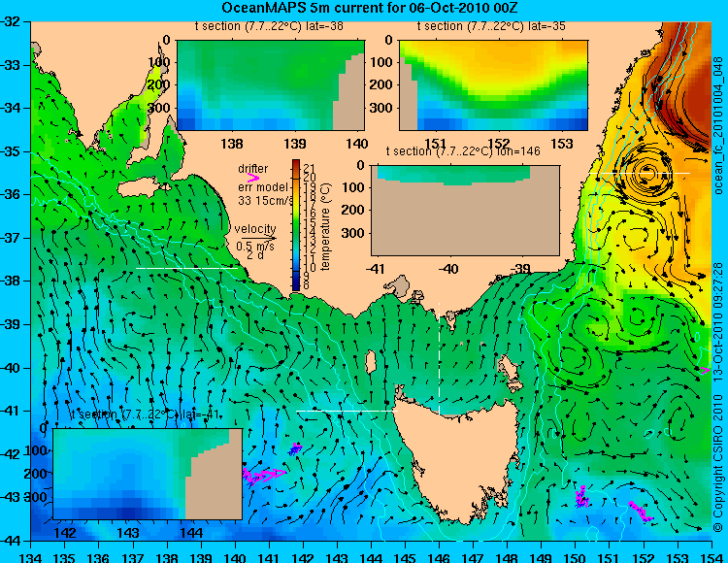
Task: Click the small blue-magenta drifter near 142E
Action: (x=295, y=448)
